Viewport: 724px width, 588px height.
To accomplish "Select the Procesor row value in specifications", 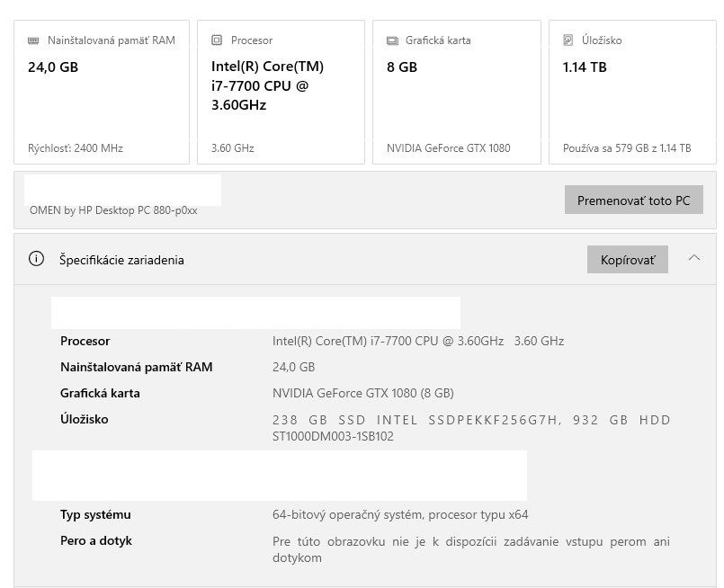I will [x=417, y=342].
